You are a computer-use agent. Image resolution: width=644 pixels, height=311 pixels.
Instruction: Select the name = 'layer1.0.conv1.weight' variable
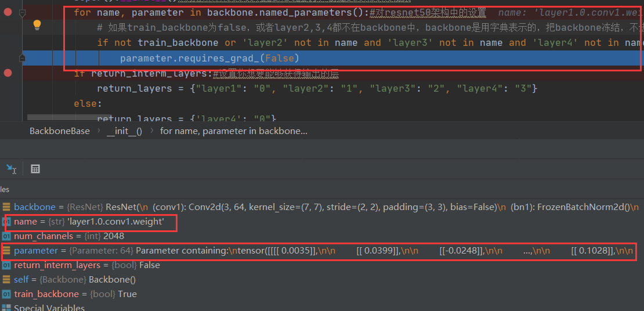pos(89,222)
